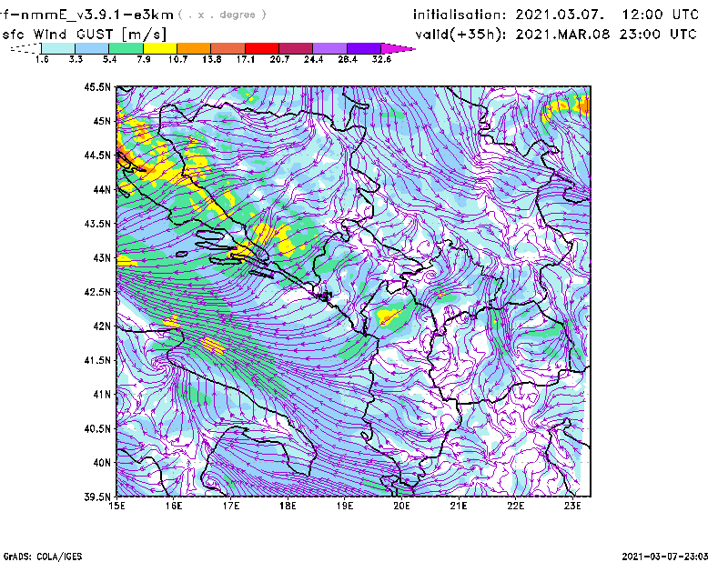Click the "45N" latitude label
Viewport: 728px width, 562px height.
click(102, 121)
